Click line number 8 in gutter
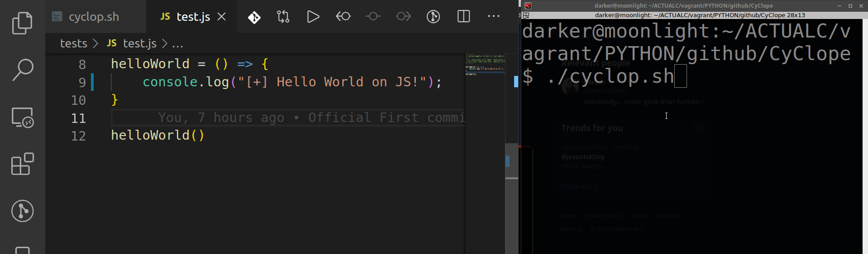Viewport: 868px width, 254px height. pyautogui.click(x=82, y=64)
